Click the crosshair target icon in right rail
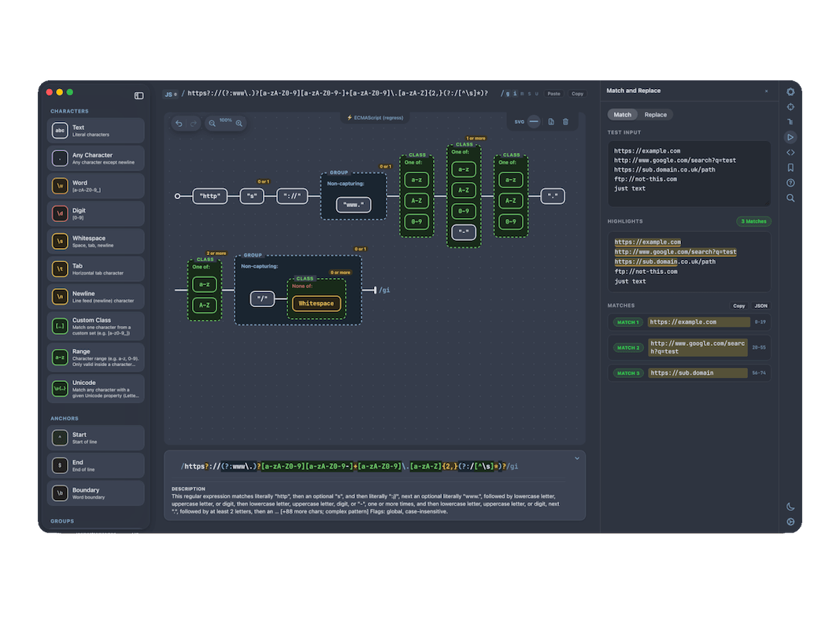 point(790,106)
